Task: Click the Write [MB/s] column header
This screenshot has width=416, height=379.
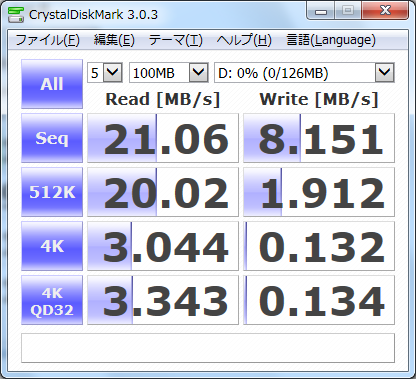Action: click(x=319, y=99)
